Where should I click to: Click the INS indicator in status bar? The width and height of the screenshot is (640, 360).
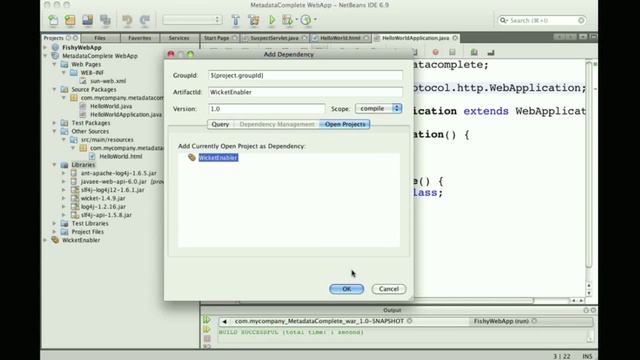[587, 356]
